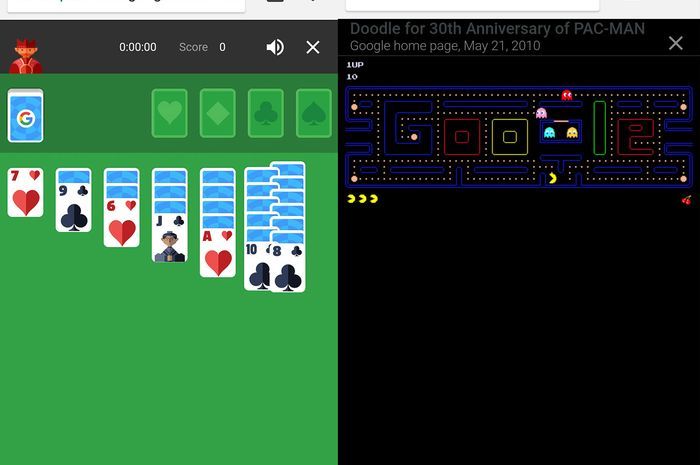Select the spades foundation slot
Screen dimensions: 700x465
314,113
